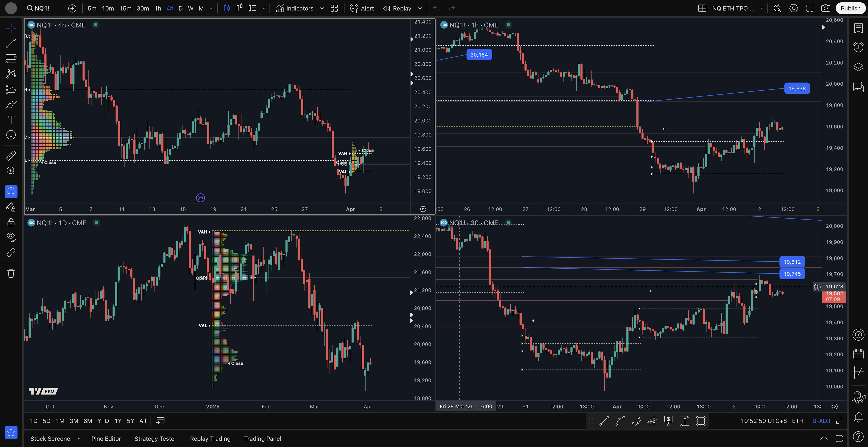Expand the Stock Screener dropdown arrow
This screenshot has height=447, width=868.
[x=79, y=438]
